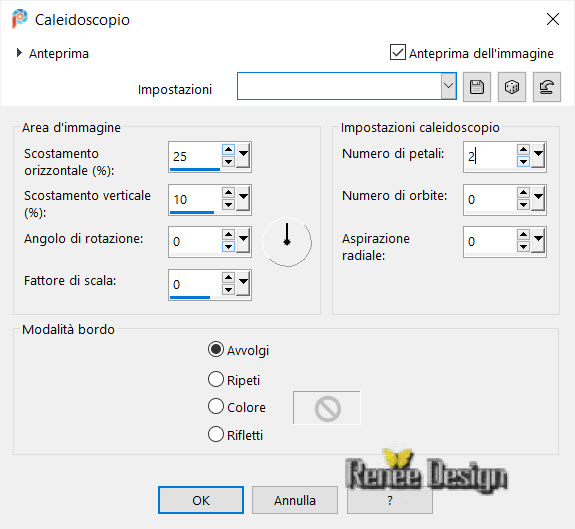
Task: Select the Rifletti border mode
Action: [x=216, y=434]
